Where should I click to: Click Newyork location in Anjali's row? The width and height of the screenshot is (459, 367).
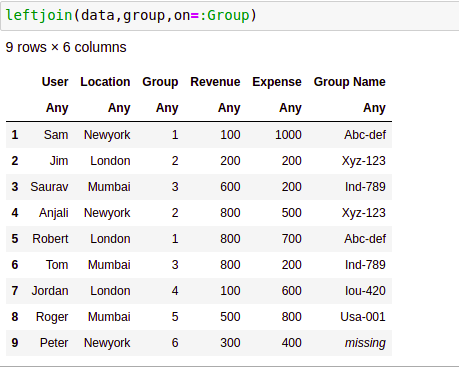pos(107,213)
